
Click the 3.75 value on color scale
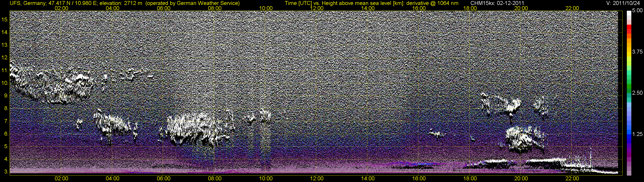click(x=637, y=52)
